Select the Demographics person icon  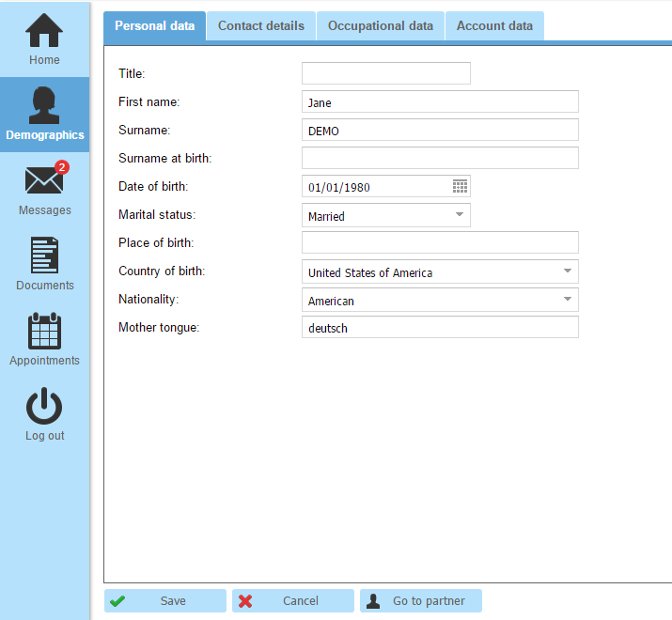coord(44,105)
